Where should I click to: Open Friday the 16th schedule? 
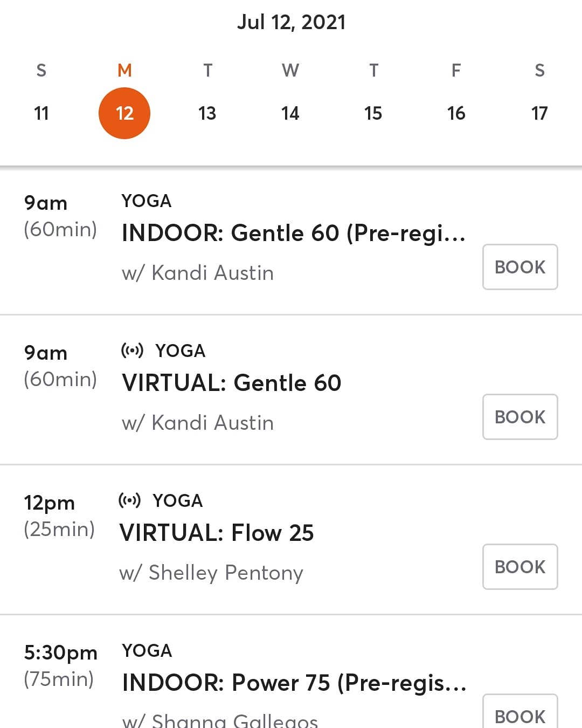pyautogui.click(x=456, y=113)
